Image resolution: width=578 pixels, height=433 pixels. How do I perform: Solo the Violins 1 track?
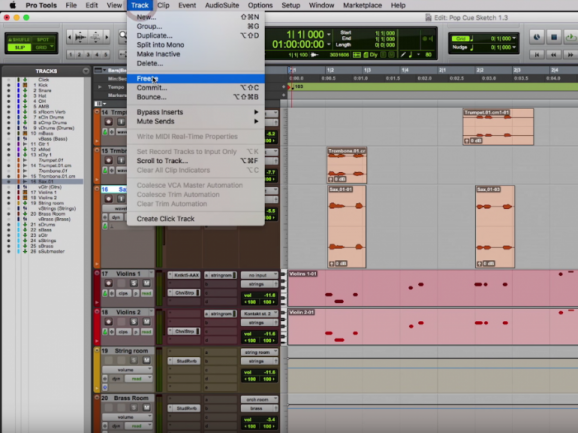[134, 283]
